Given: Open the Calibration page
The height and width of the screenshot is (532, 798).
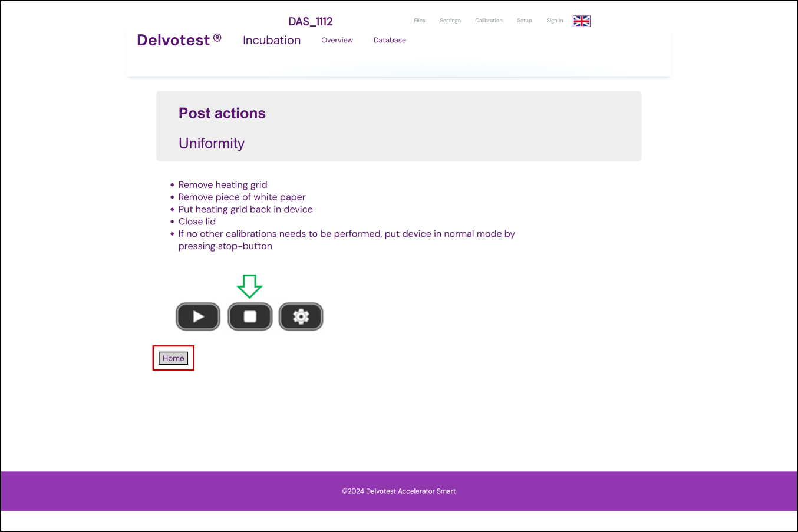Looking at the screenshot, I should coord(489,21).
